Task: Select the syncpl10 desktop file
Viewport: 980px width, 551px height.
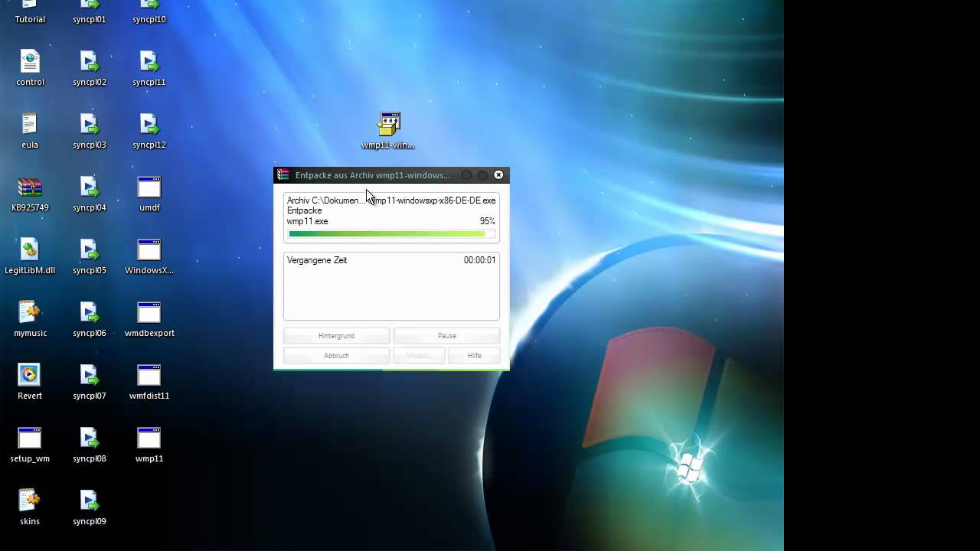Action: click(x=149, y=11)
